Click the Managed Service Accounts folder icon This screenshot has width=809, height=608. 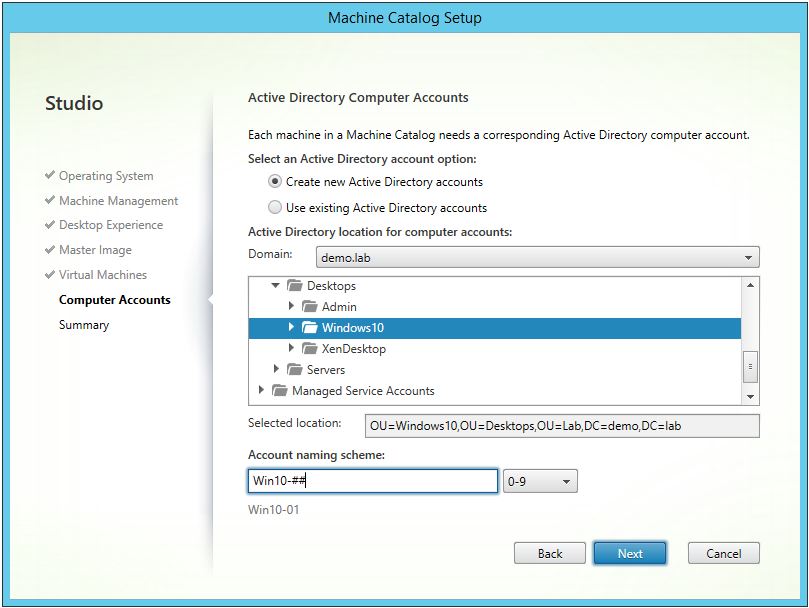pyautogui.click(x=279, y=391)
